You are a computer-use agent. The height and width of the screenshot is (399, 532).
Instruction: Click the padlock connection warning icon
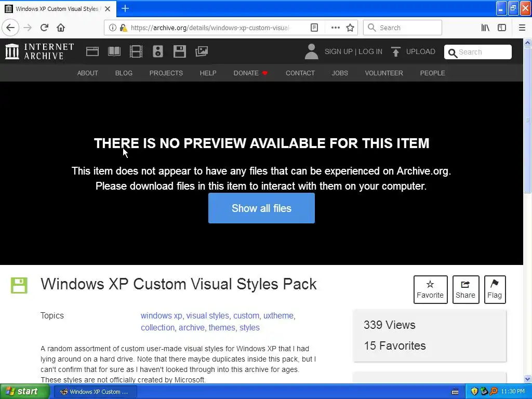coord(123,28)
